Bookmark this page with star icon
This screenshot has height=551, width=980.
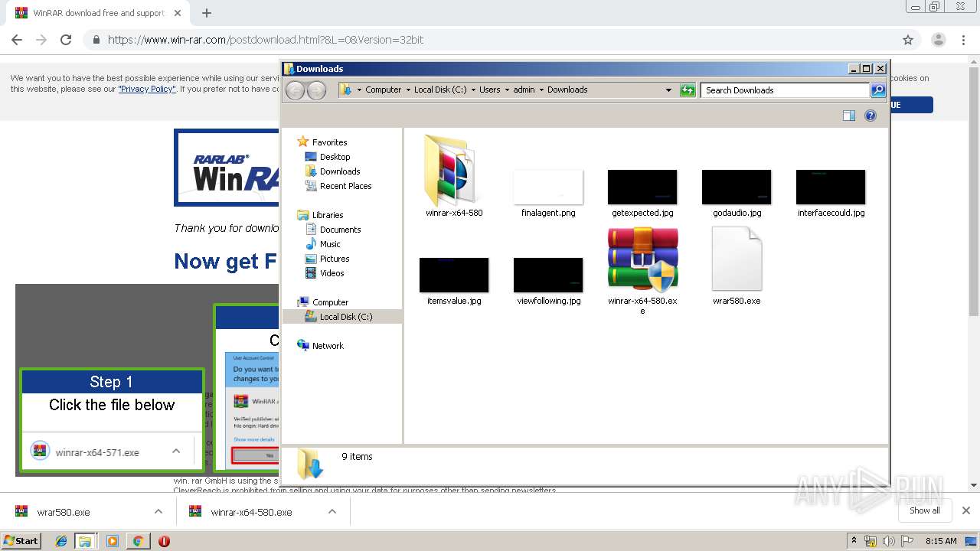908,40
